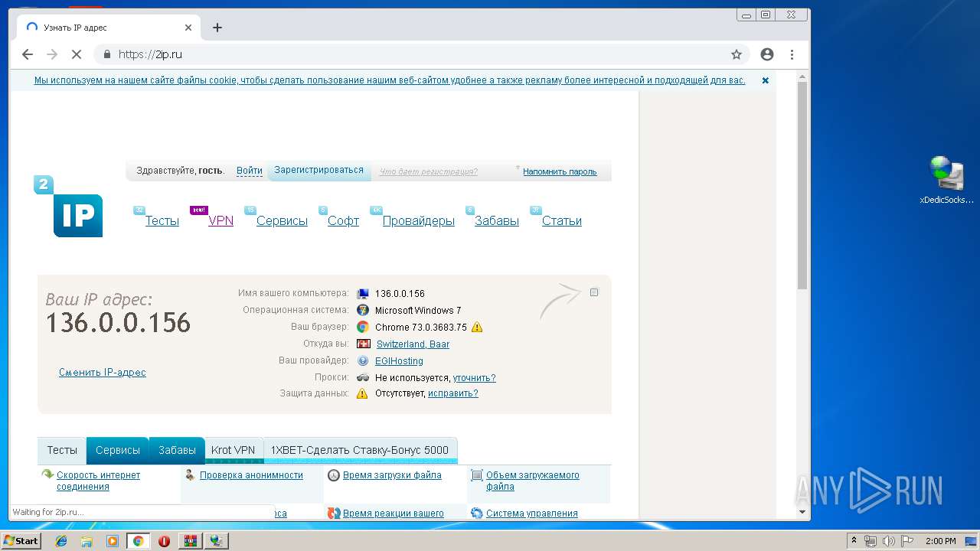Click the Switzerland, Baar location link
Image resolution: width=980 pixels, height=551 pixels.
413,344
